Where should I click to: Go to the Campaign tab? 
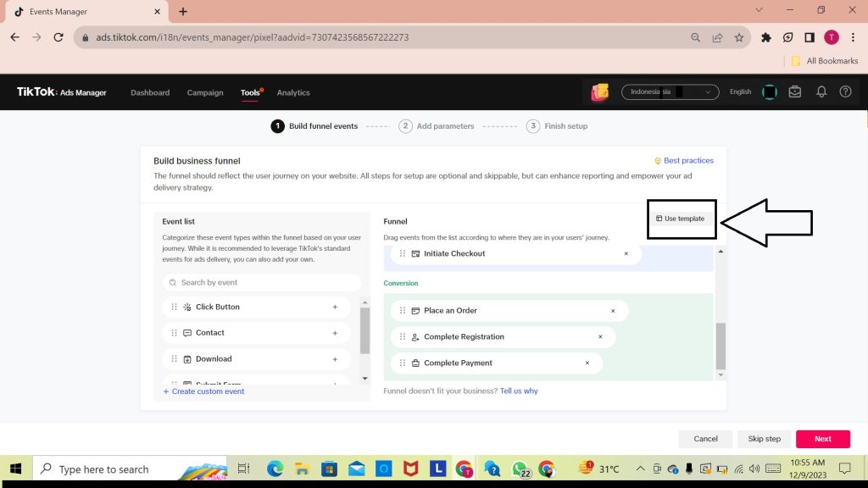point(205,93)
